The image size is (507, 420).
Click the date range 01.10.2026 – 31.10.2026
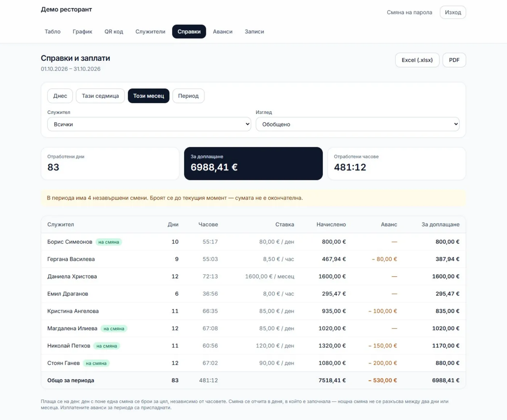click(x=71, y=69)
